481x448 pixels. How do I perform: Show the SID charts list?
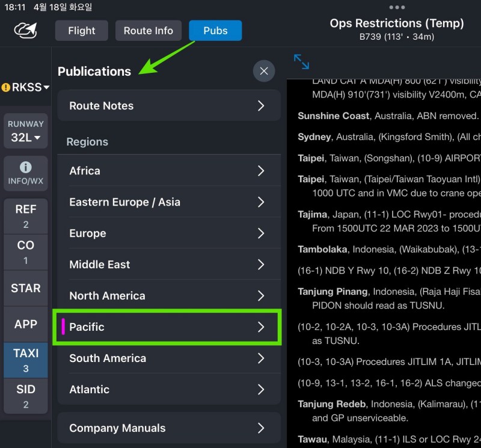click(x=25, y=396)
